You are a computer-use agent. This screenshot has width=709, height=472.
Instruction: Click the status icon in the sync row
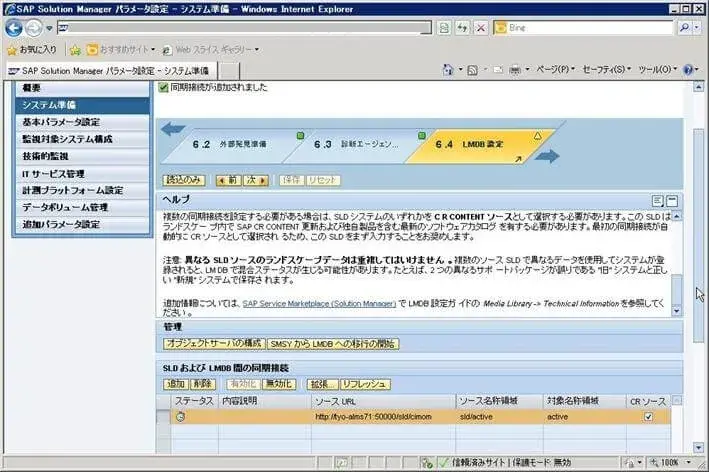pyautogui.click(x=180, y=417)
